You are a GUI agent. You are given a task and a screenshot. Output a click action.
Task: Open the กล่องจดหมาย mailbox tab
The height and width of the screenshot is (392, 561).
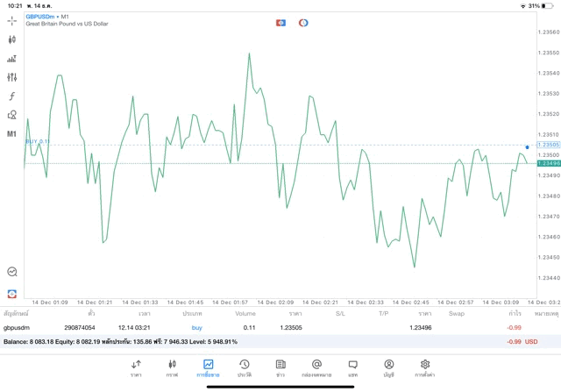tap(316, 368)
